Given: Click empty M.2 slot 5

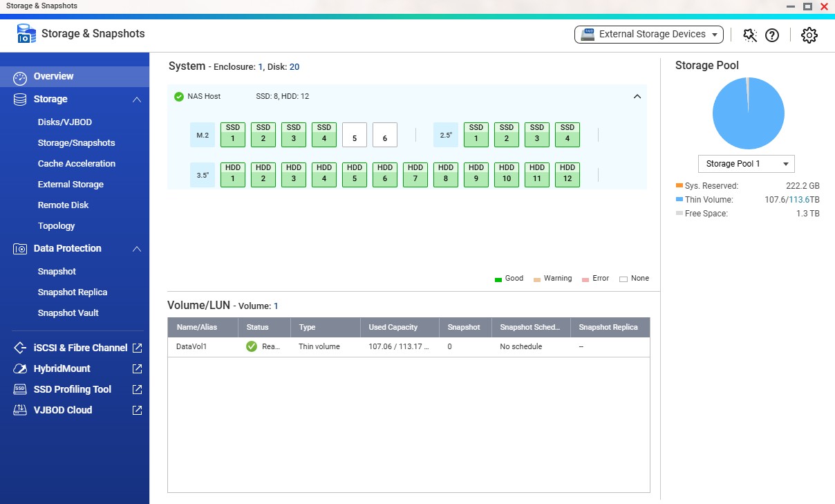Looking at the screenshot, I should (x=355, y=136).
